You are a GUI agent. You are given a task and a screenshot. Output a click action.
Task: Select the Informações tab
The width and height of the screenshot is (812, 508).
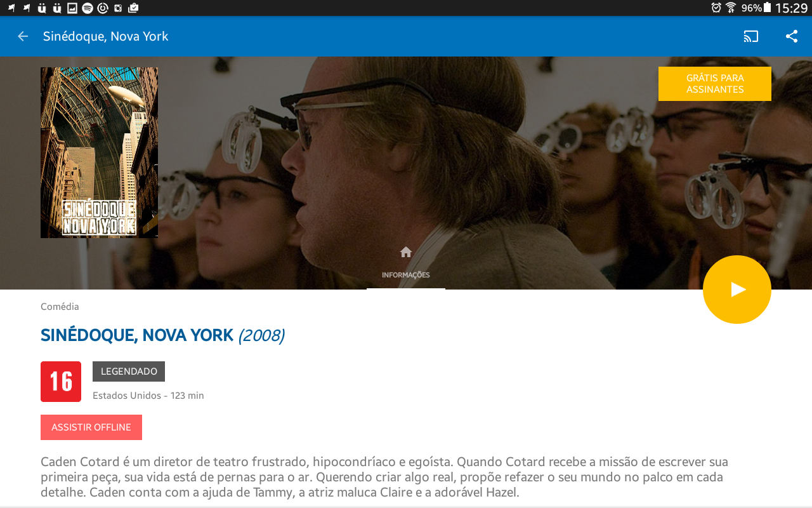[406, 275]
